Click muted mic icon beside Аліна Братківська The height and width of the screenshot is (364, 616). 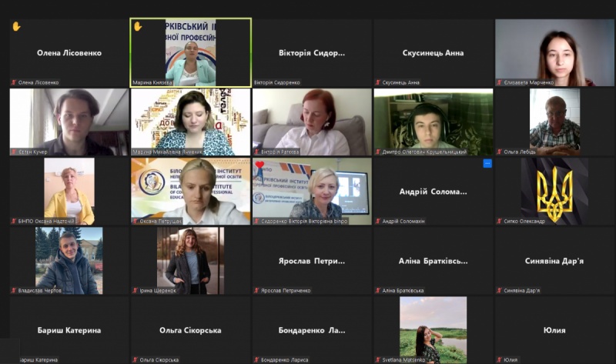[379, 291]
